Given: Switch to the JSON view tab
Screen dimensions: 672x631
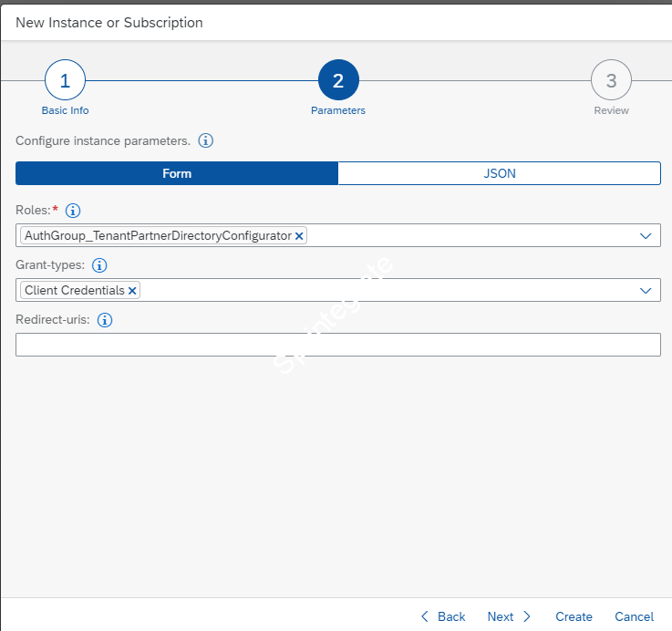Looking at the screenshot, I should (499, 173).
